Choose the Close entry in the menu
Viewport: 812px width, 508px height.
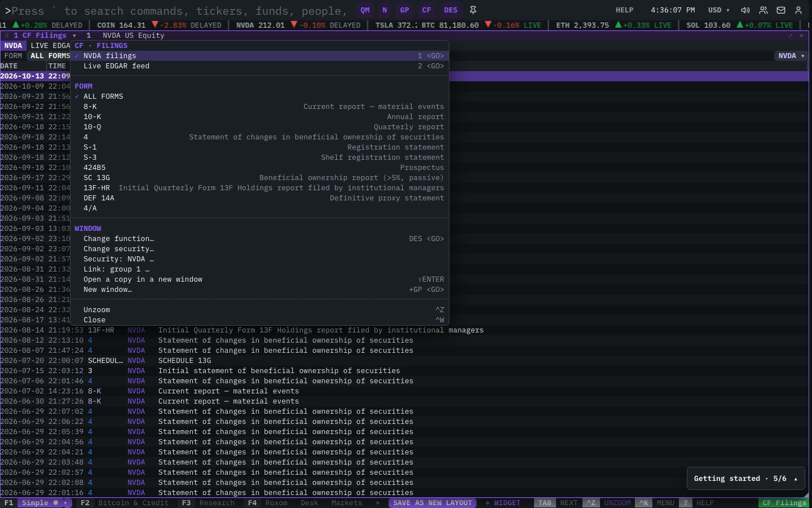[259, 320]
